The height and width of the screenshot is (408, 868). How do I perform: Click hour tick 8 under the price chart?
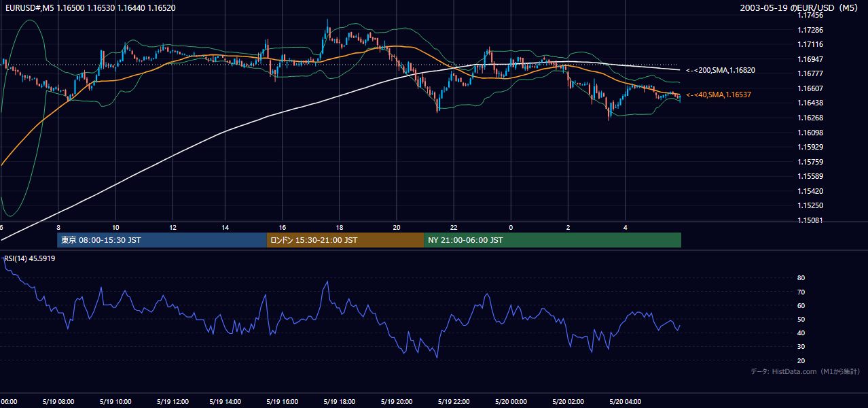tap(58, 228)
